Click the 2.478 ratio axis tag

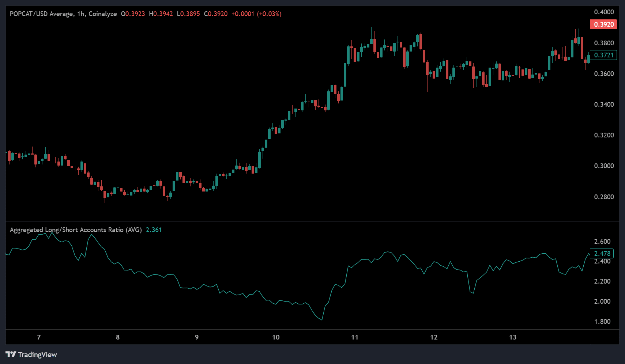(602, 254)
